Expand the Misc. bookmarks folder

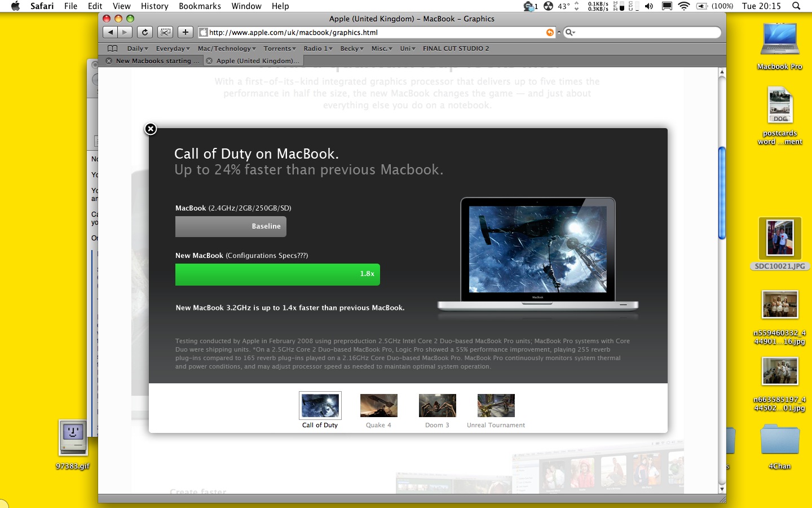(x=382, y=49)
